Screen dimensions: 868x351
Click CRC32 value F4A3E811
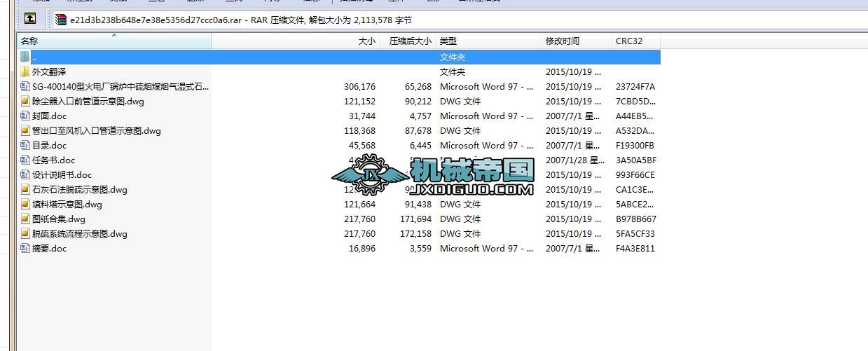pyautogui.click(x=635, y=248)
